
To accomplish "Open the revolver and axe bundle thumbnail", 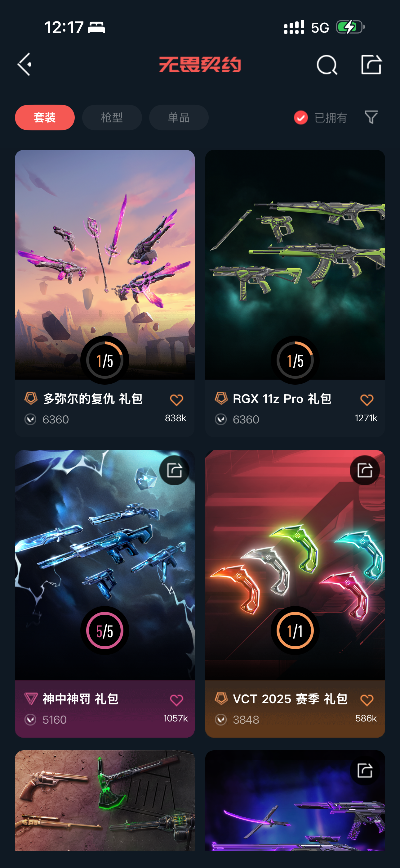I will 105,800.
